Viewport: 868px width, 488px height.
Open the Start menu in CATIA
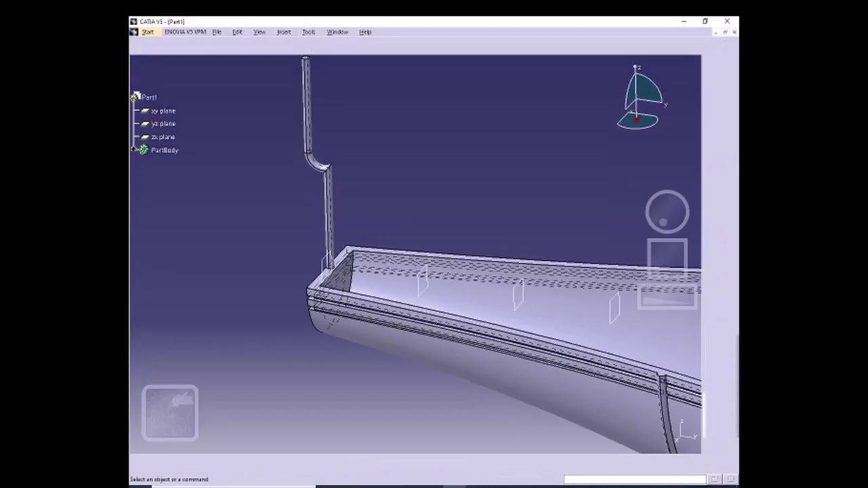[148, 32]
